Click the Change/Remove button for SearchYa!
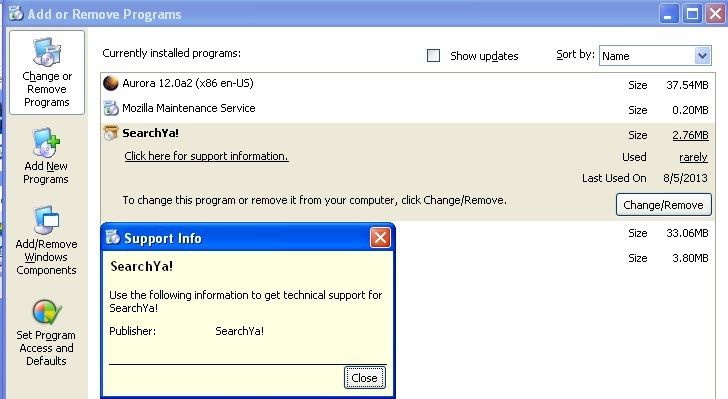The width and height of the screenshot is (728, 399). (x=663, y=205)
